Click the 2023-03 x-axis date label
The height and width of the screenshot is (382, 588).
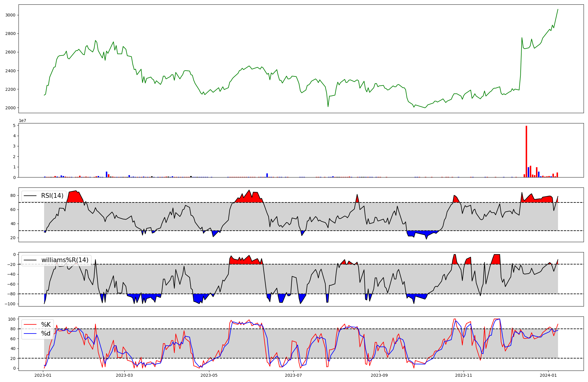pyautogui.click(x=124, y=375)
